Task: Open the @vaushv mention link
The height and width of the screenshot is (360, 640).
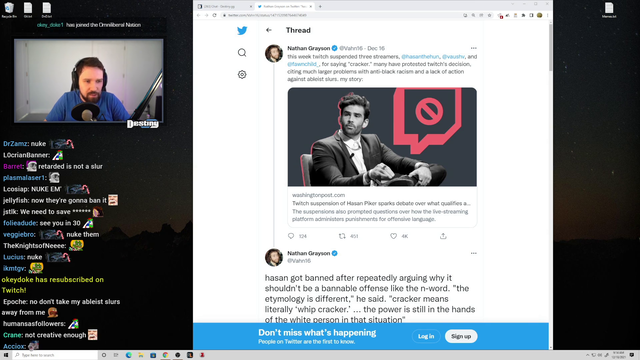Action: [453, 57]
